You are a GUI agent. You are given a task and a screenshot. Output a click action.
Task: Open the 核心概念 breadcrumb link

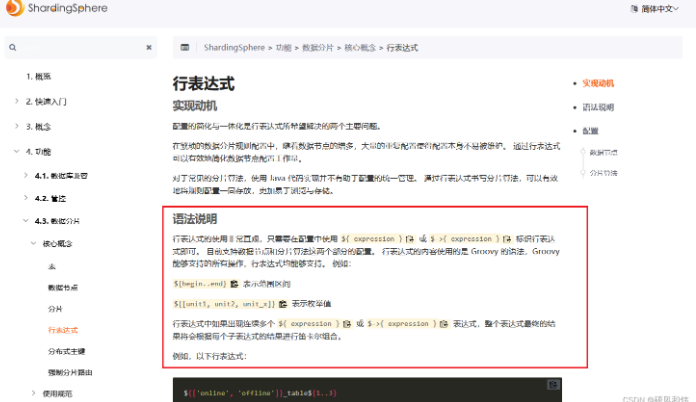(360, 47)
